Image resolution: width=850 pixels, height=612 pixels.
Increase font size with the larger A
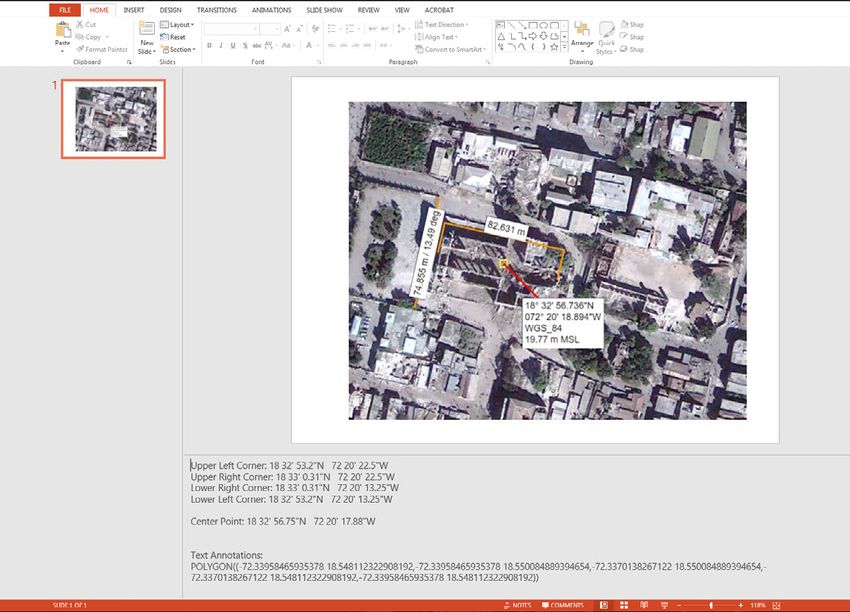287,29
